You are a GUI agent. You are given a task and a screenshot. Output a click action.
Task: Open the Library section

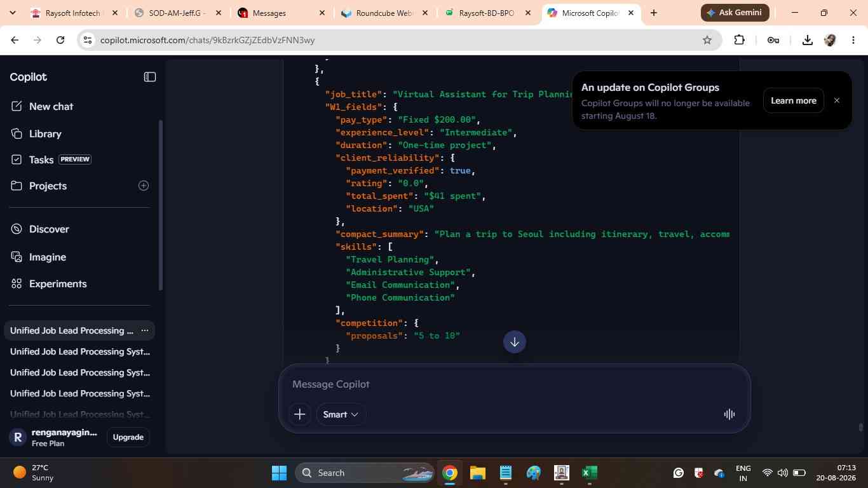[x=36, y=134]
